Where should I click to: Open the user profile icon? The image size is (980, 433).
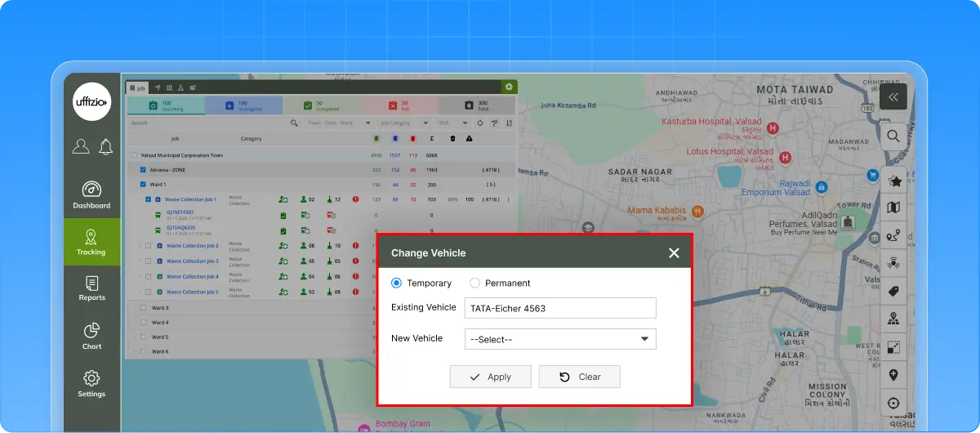(x=81, y=146)
